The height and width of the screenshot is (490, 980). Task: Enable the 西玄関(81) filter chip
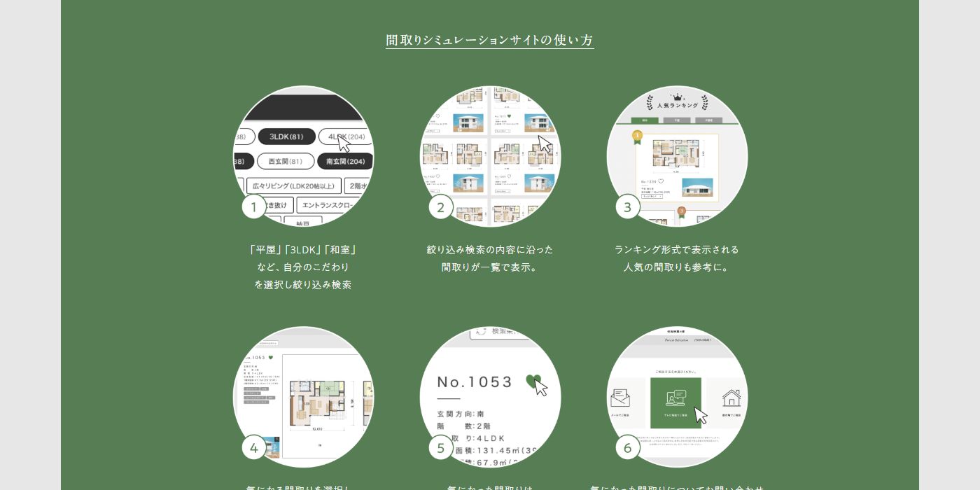pos(284,161)
